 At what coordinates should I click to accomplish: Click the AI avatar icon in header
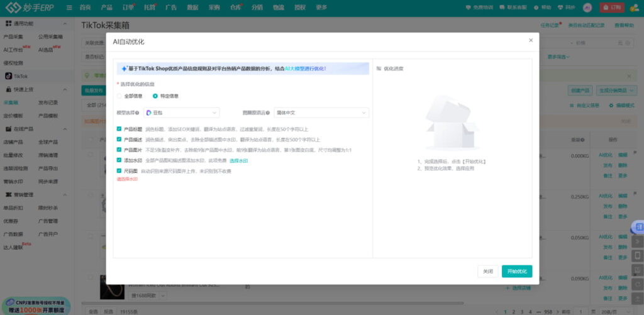coord(587,8)
